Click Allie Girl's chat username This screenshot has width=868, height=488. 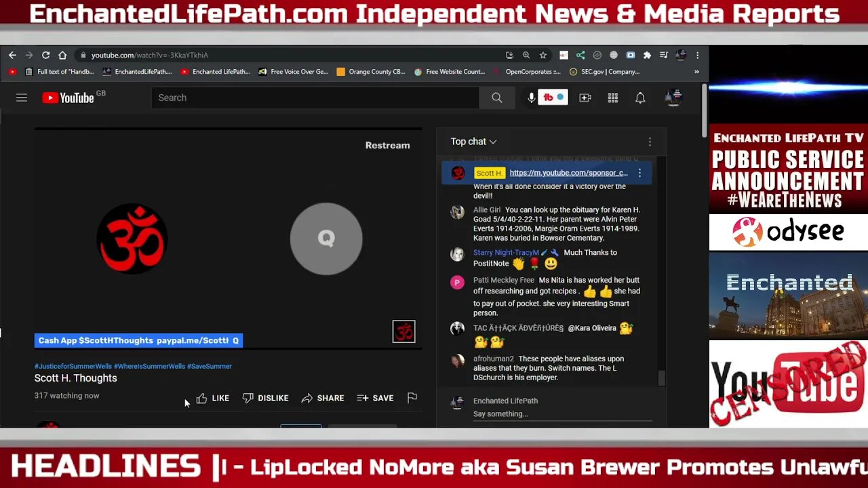click(x=487, y=210)
